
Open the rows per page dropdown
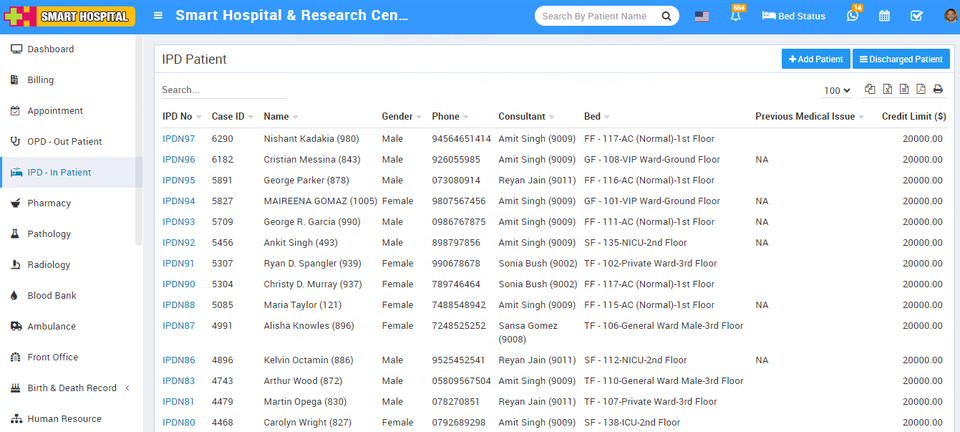coord(837,90)
